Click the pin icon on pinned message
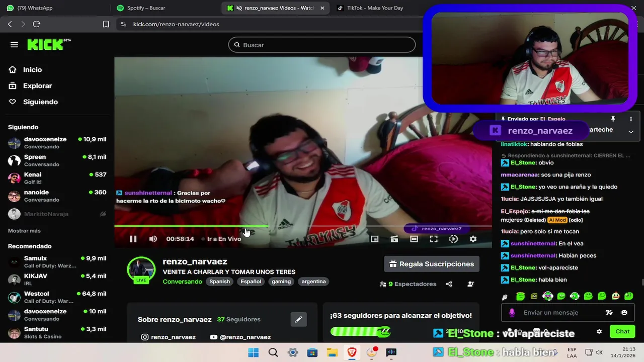This screenshot has width=644, height=362. coord(613,119)
